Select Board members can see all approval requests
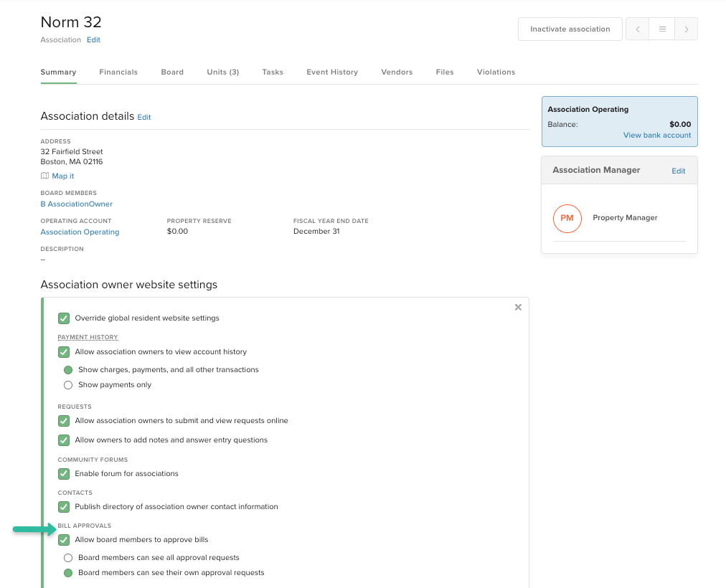726x588 pixels. pyautogui.click(x=68, y=558)
